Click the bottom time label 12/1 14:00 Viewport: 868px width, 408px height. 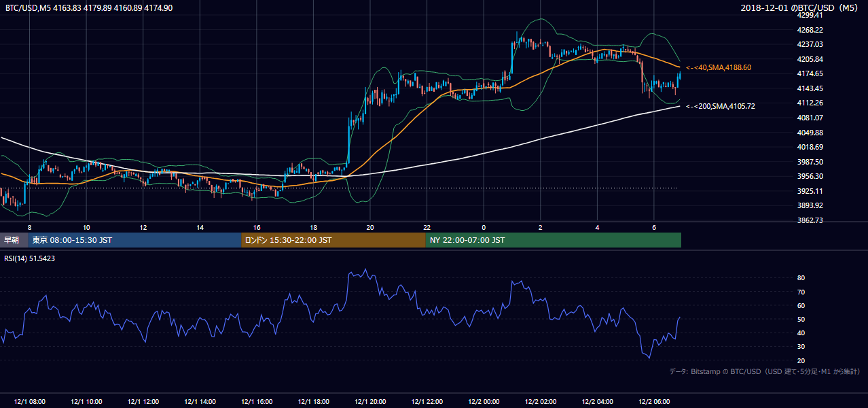coord(200,402)
